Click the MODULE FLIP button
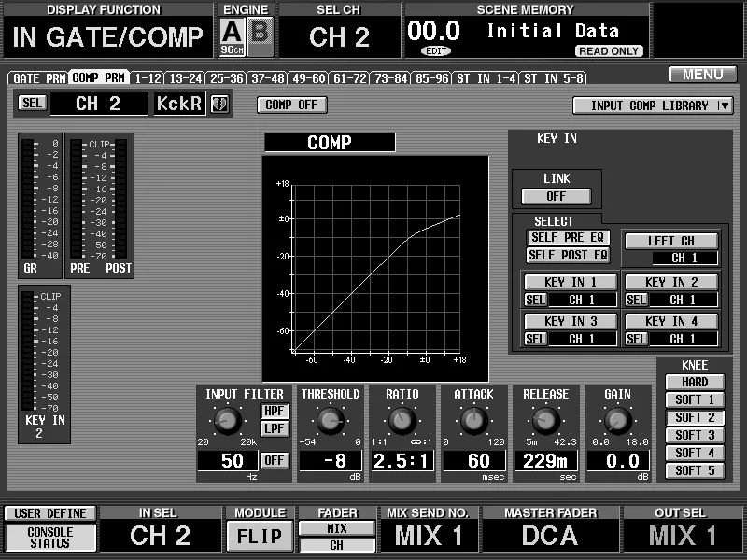 click(260, 536)
